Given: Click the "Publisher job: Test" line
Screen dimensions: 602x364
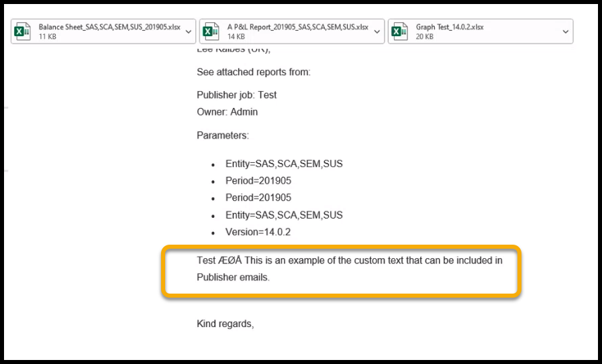Looking at the screenshot, I should tap(236, 95).
